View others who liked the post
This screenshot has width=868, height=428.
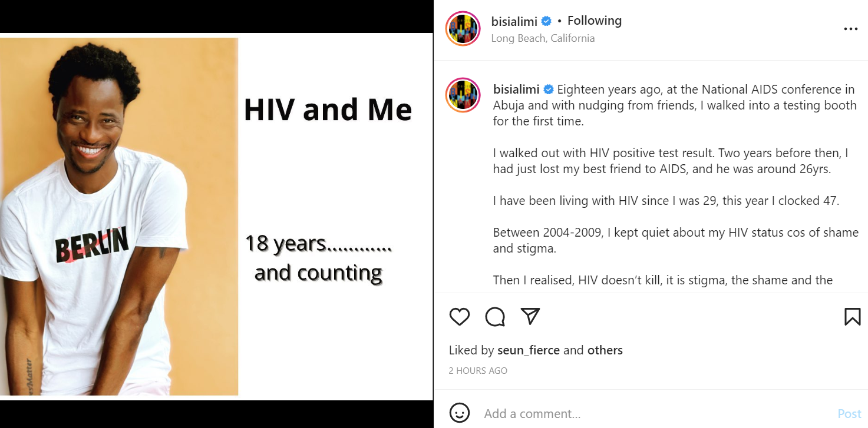click(x=605, y=350)
